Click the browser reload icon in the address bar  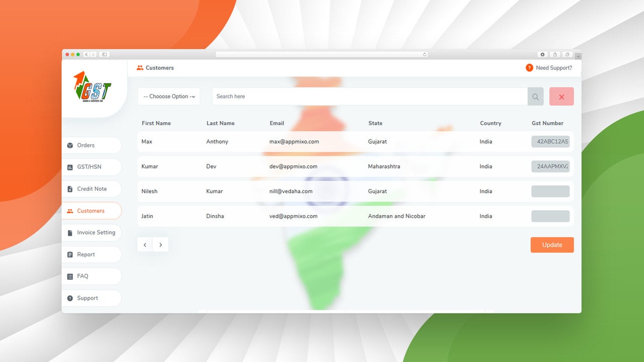425,54
